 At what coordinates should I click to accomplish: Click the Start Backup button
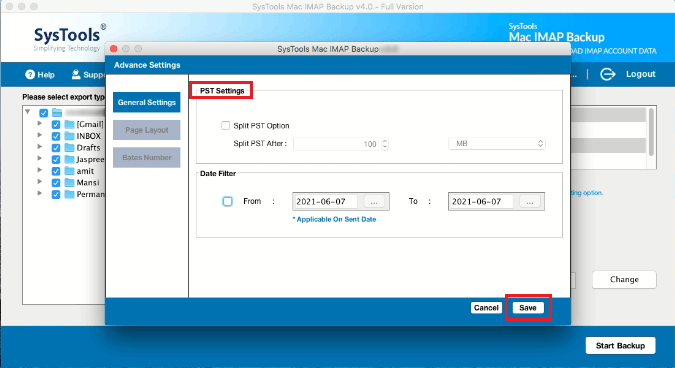click(620, 346)
